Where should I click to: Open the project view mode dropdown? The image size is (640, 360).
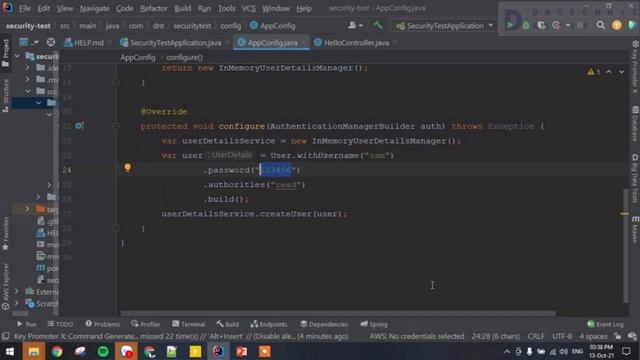(x=28, y=42)
